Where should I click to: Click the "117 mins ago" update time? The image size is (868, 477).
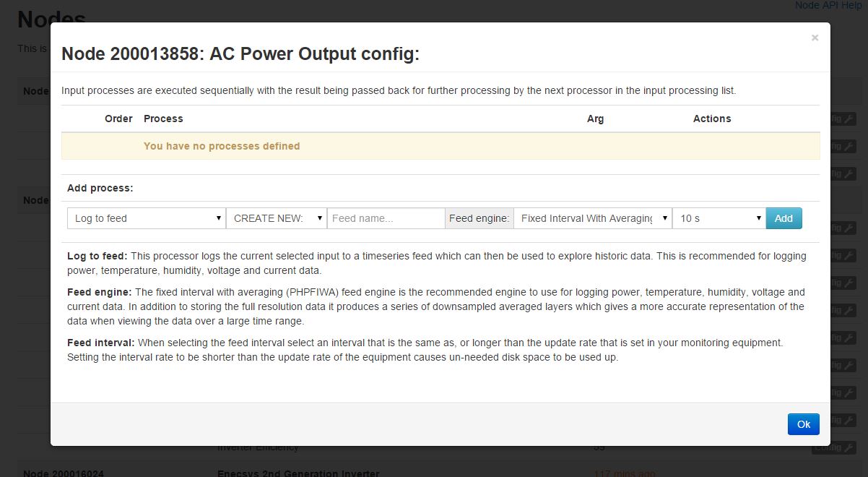pos(624,473)
